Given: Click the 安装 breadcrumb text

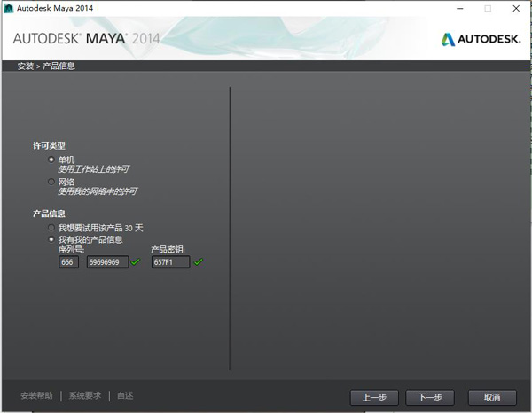Looking at the screenshot, I should pyautogui.click(x=26, y=66).
